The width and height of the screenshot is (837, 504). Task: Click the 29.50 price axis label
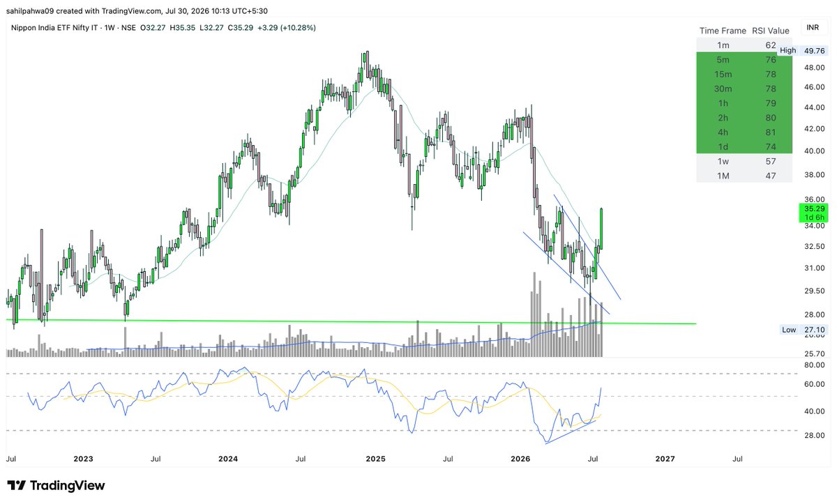(x=815, y=291)
